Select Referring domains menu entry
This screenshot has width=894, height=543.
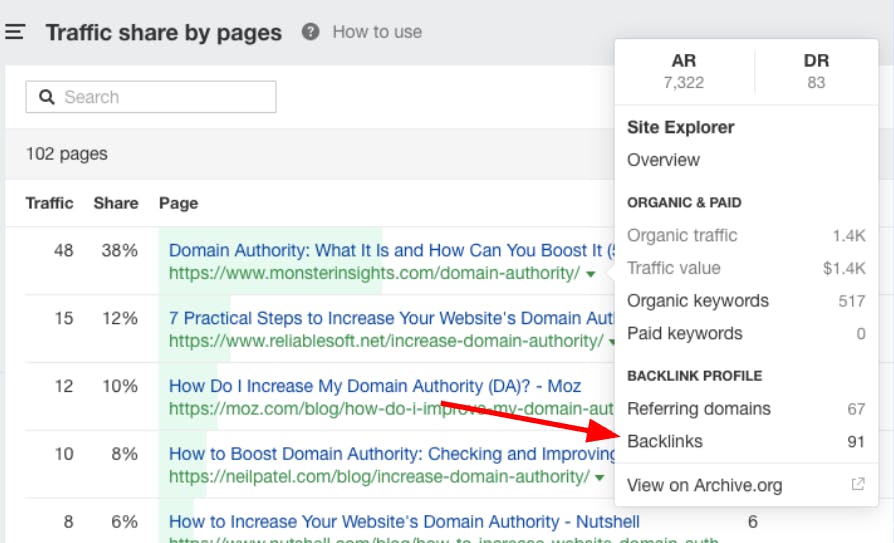(x=746, y=409)
